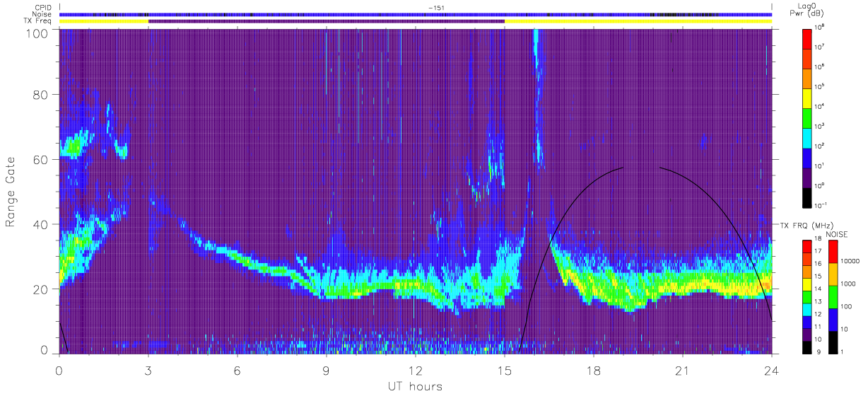Click the black bottom segment of the TX FRQ colorbar
This screenshot has height=401, width=868.
pos(807,347)
